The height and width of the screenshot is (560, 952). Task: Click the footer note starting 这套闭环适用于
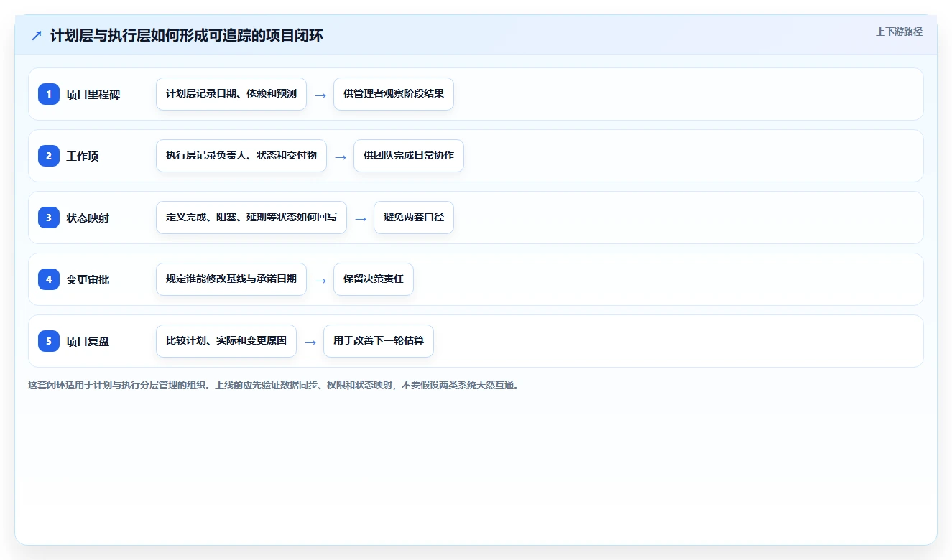tap(274, 385)
